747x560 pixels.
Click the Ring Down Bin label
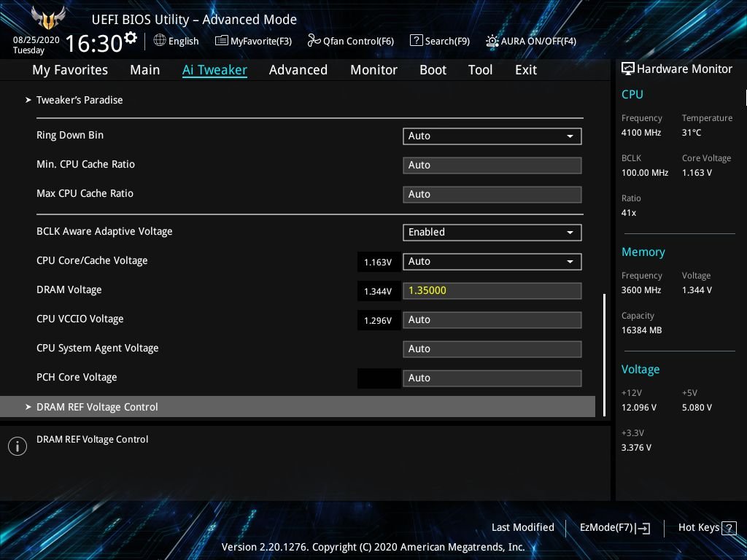[70, 135]
